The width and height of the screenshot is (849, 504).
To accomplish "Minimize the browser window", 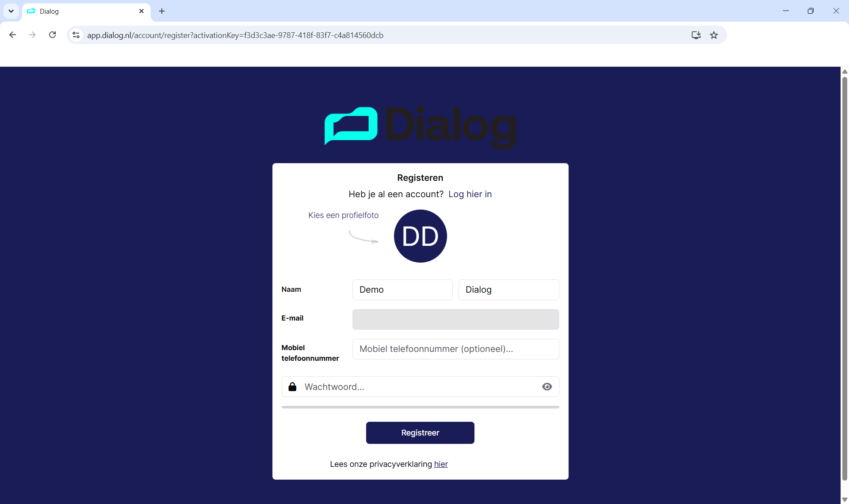I will tap(786, 11).
